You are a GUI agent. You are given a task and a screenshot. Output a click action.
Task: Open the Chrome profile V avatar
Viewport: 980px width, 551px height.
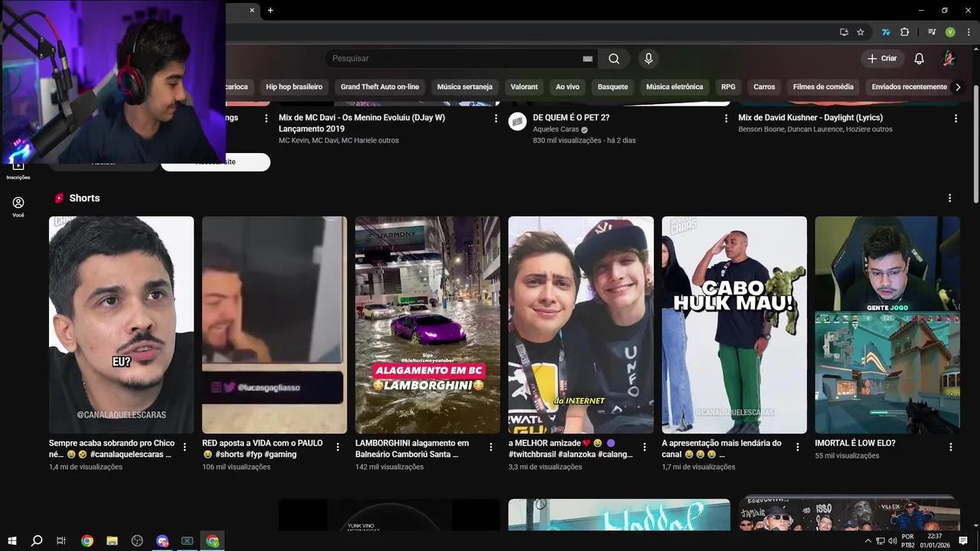click(950, 32)
